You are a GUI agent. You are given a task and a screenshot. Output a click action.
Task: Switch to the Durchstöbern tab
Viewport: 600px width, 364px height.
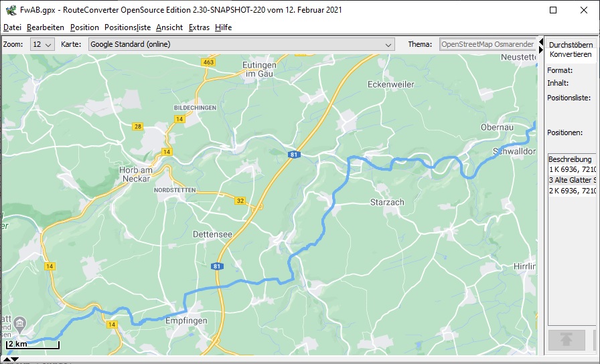[x=571, y=44]
